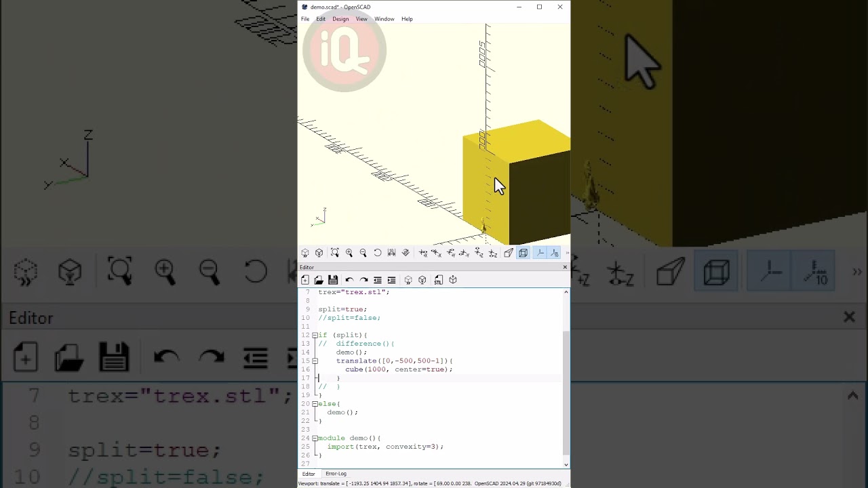The height and width of the screenshot is (488, 868).
Task: Set view along negative Z axis
Action: pos(493,253)
